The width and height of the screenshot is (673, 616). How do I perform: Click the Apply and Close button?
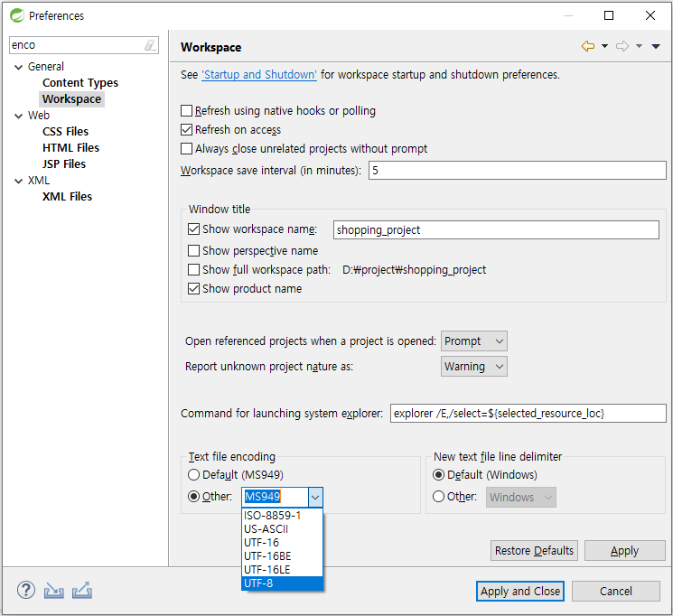(519, 591)
